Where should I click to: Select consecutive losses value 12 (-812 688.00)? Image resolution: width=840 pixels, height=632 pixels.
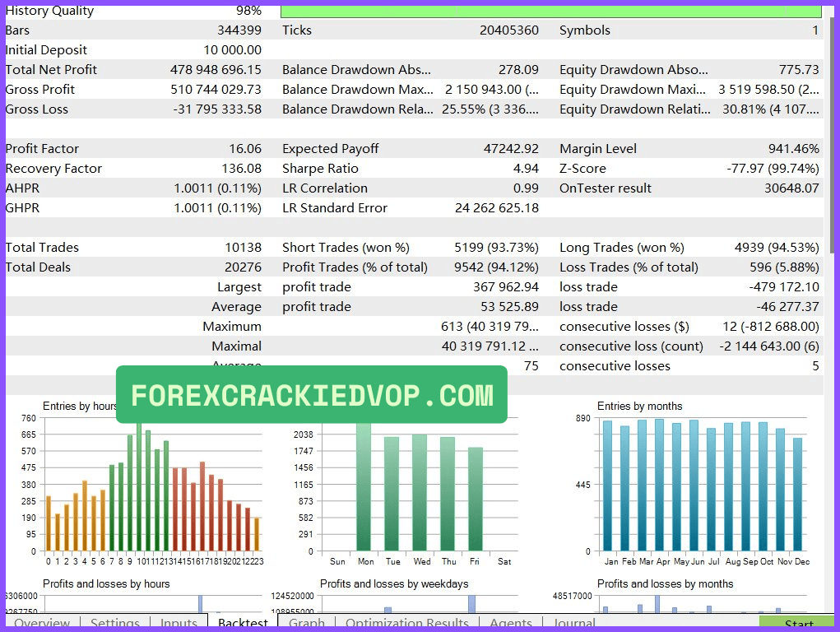[x=770, y=327]
